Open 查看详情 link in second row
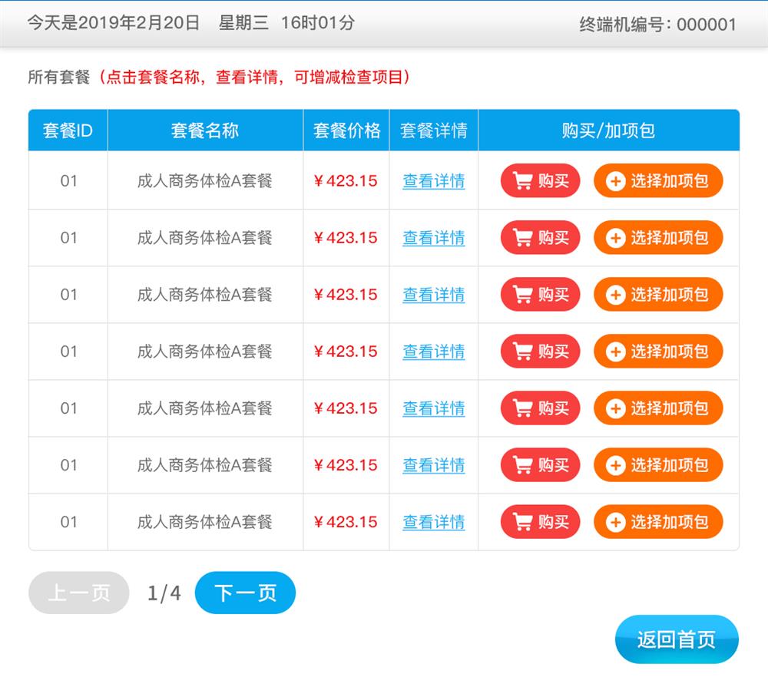Screen dimensions: 768x700 pos(433,238)
